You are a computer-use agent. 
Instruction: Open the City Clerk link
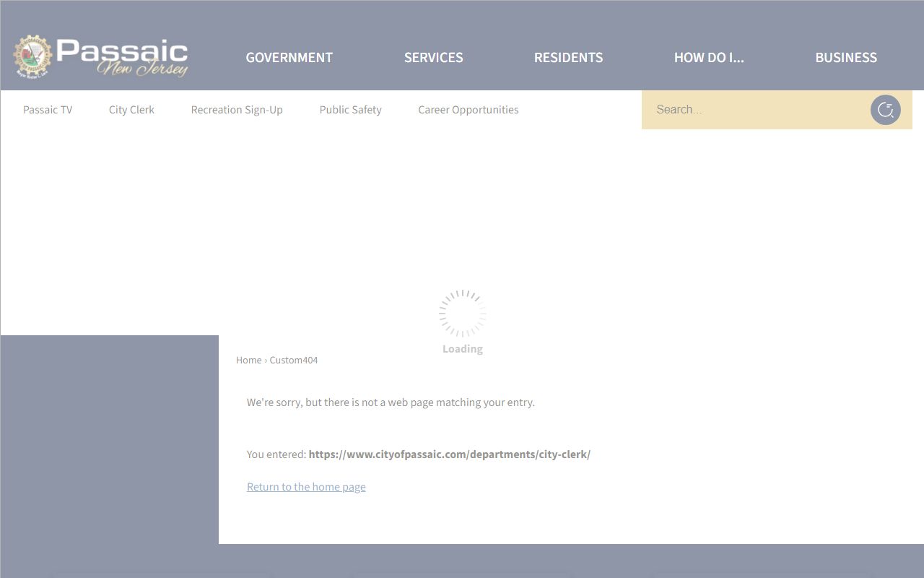coord(131,110)
